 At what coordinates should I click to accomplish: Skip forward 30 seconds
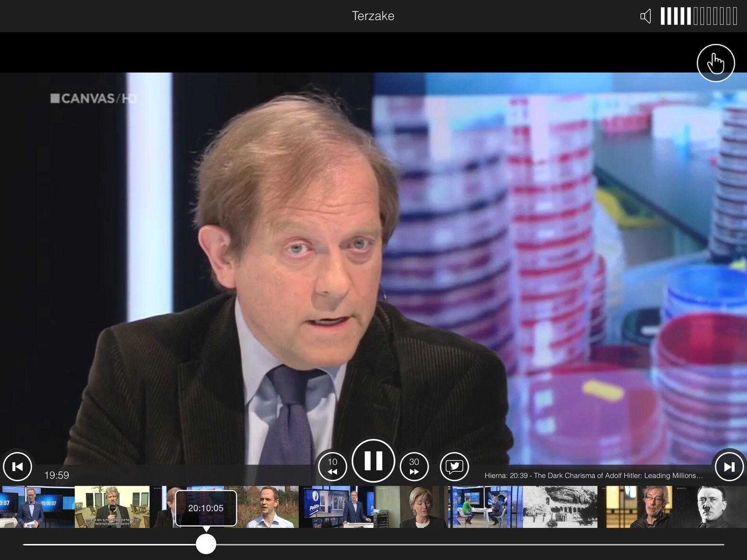414,466
